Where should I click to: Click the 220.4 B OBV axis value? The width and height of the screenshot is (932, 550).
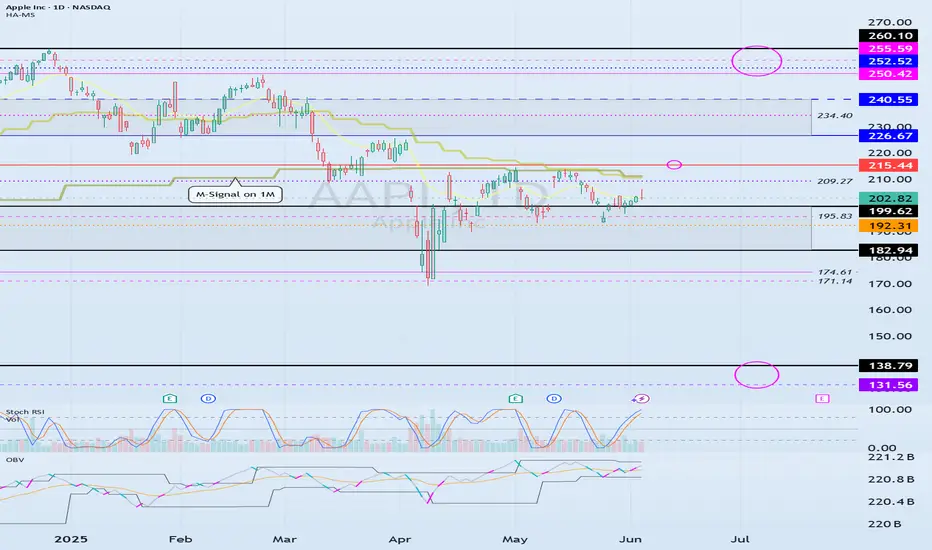click(891, 502)
